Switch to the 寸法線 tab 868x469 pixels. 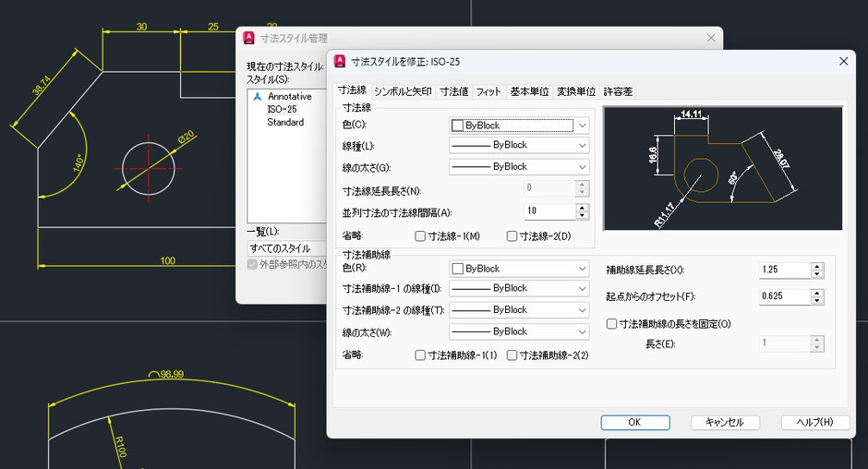pyautogui.click(x=352, y=90)
